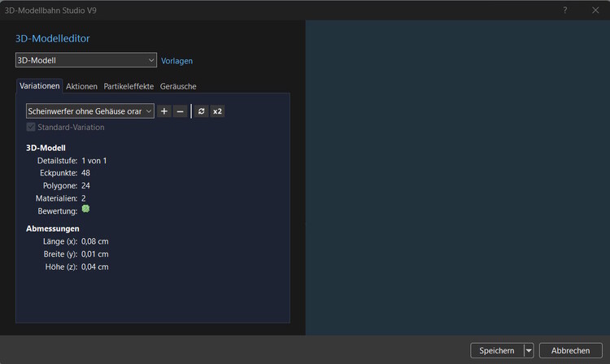Click the green Bewertung rating icon
The height and width of the screenshot is (364, 610).
[x=85, y=209]
